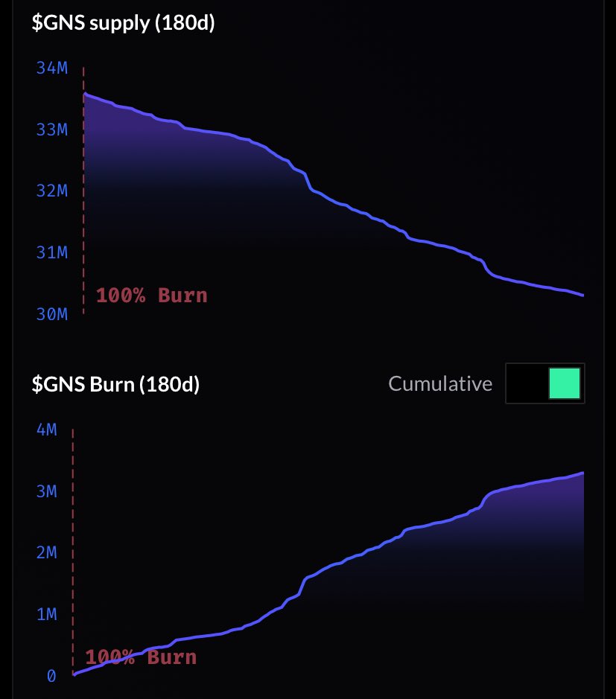Click the 2M axis label in burn chart

pyautogui.click(x=47, y=553)
